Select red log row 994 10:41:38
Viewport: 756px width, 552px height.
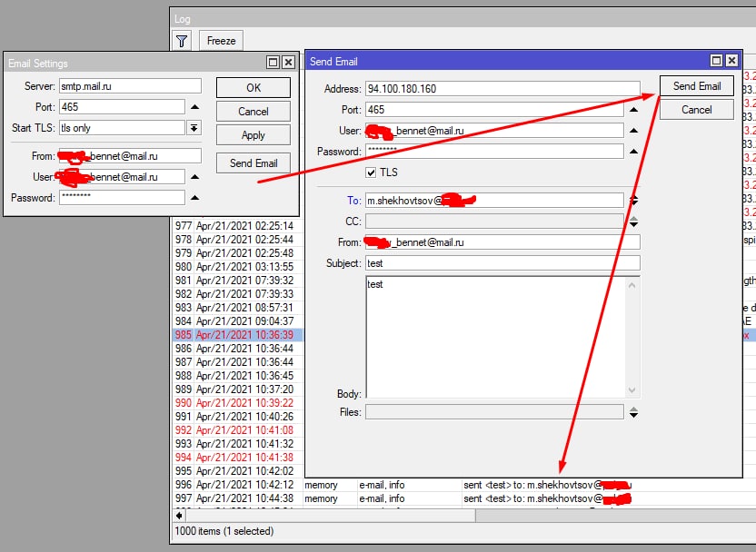tap(238, 457)
